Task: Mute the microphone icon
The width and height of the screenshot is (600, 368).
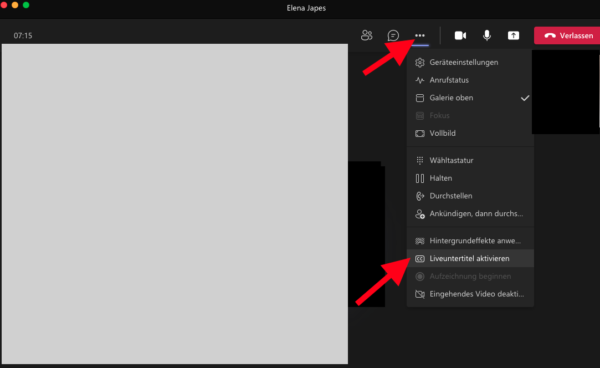Action: [x=487, y=36]
